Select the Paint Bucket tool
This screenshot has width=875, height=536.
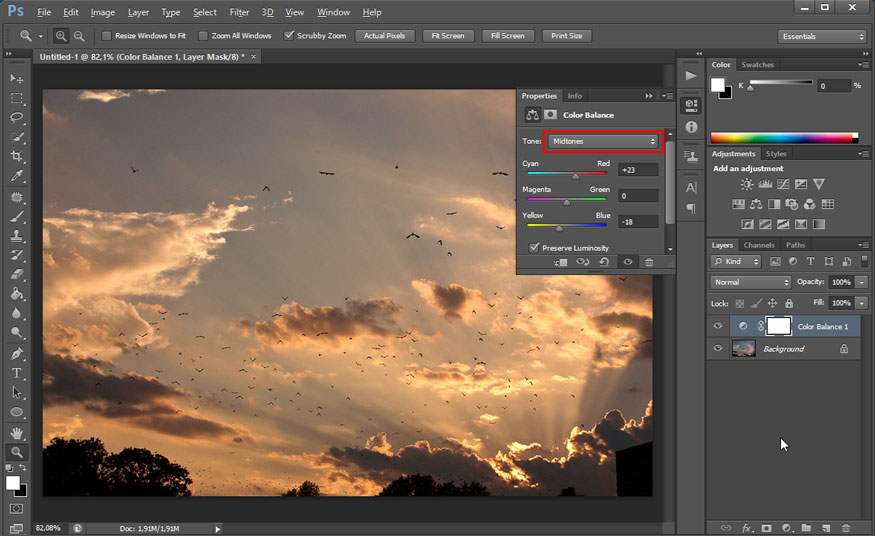(17, 293)
